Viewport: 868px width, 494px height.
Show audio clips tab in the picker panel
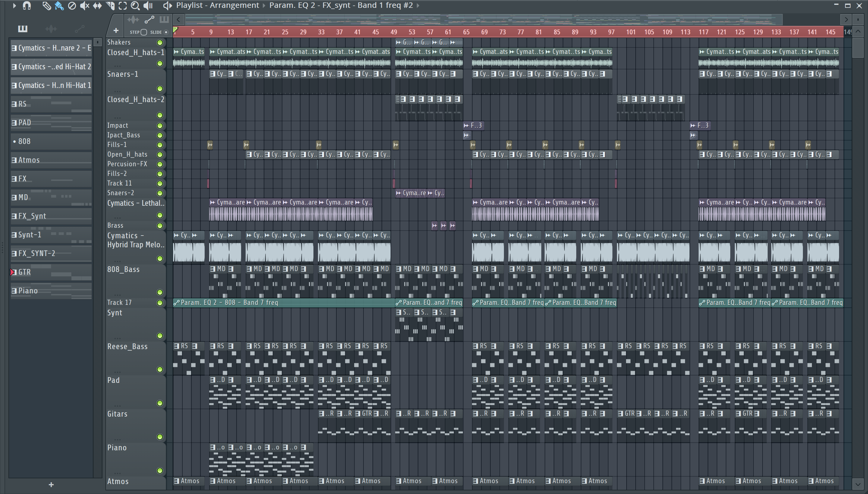click(x=51, y=29)
